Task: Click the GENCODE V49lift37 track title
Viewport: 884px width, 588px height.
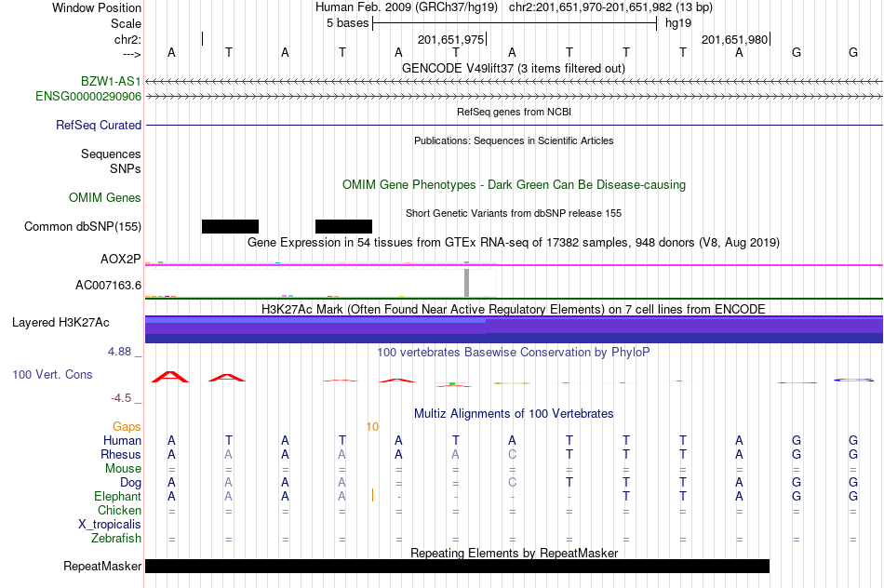Action: pos(513,69)
